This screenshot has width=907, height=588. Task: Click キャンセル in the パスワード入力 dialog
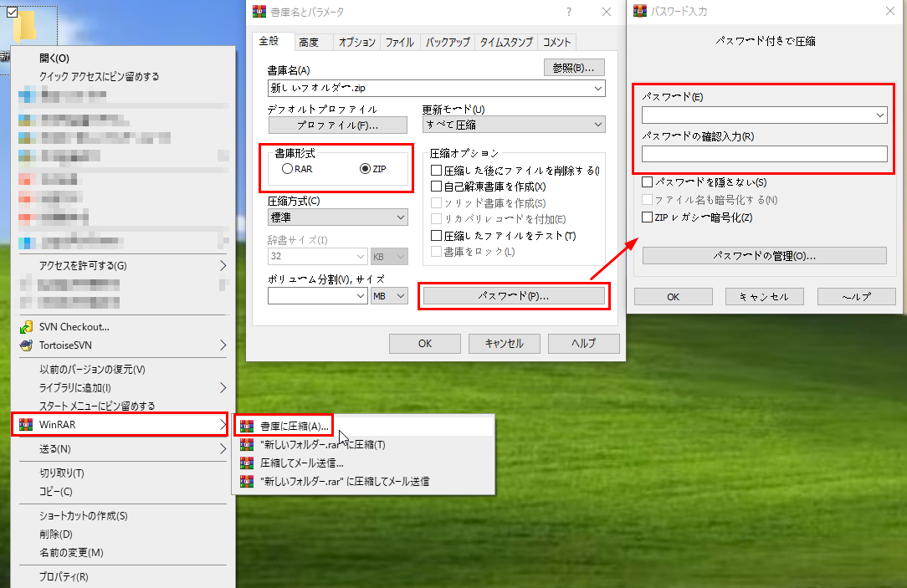coord(764,297)
